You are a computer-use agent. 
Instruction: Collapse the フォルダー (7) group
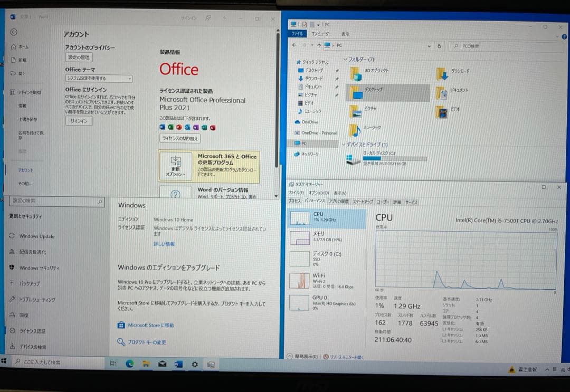[345, 59]
